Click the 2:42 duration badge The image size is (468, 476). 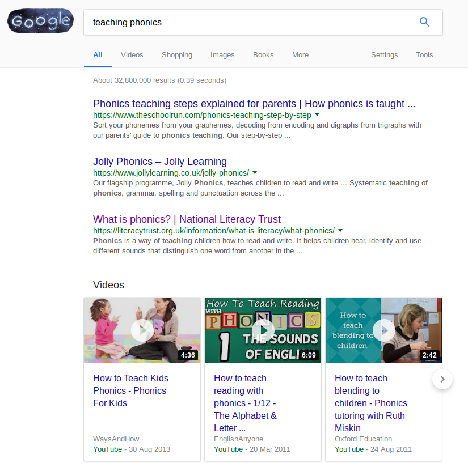pos(429,355)
